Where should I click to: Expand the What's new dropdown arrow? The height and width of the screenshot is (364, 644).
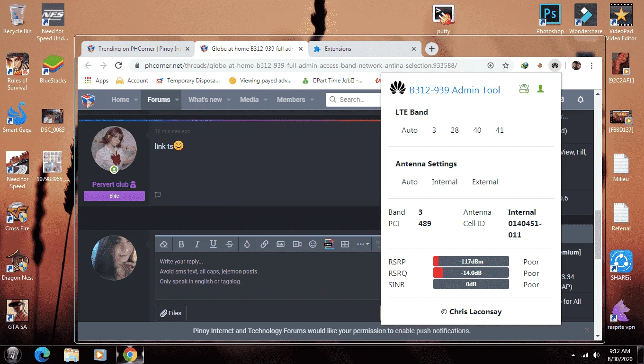229,100
